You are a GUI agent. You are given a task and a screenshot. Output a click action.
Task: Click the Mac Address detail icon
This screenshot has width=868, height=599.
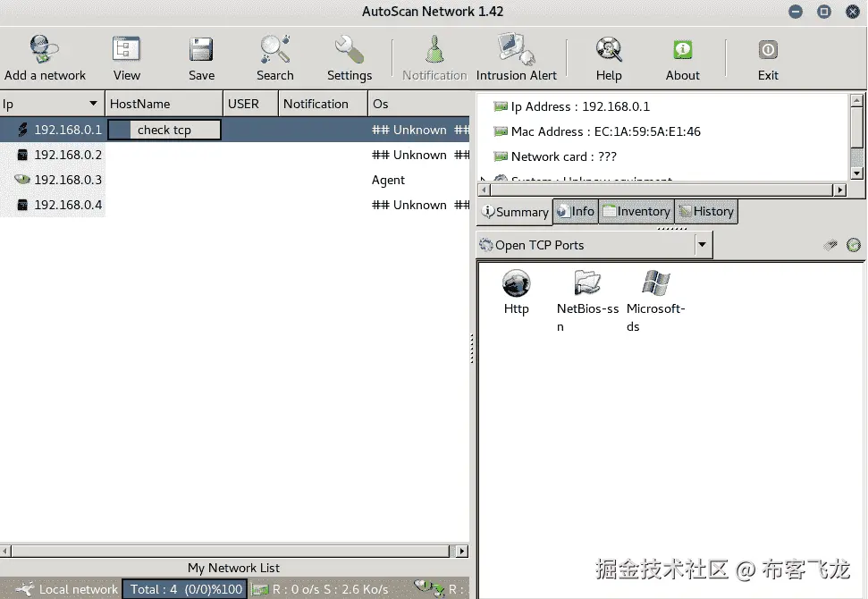[x=501, y=131]
